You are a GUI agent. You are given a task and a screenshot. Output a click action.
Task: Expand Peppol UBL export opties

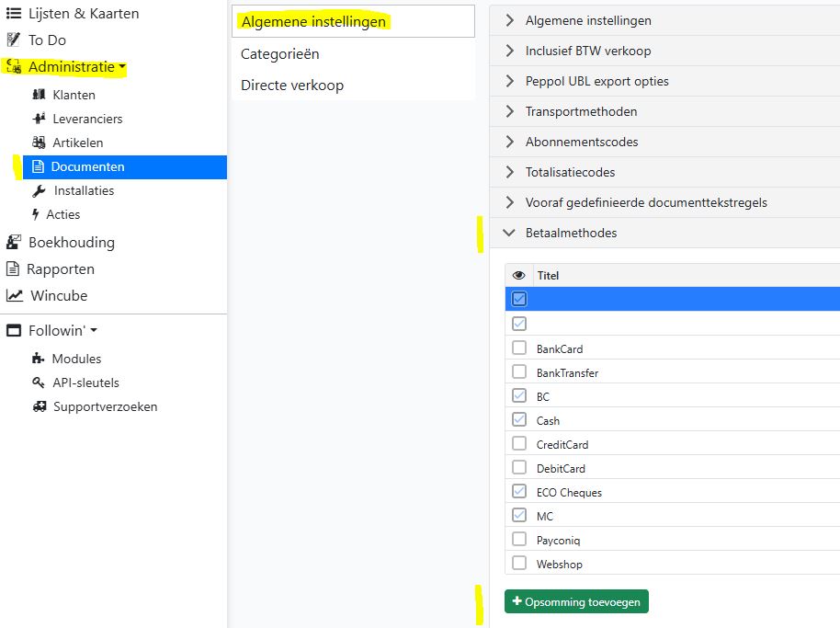coord(664,81)
